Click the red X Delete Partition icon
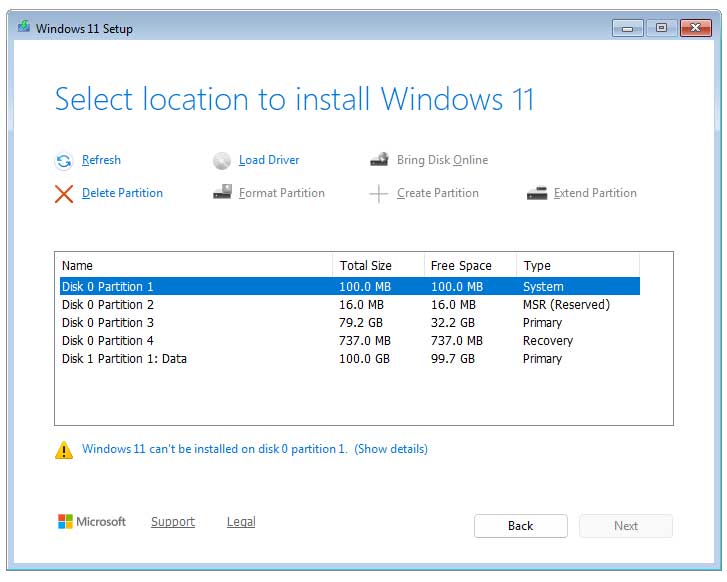This screenshot has height=582, width=727. click(64, 194)
